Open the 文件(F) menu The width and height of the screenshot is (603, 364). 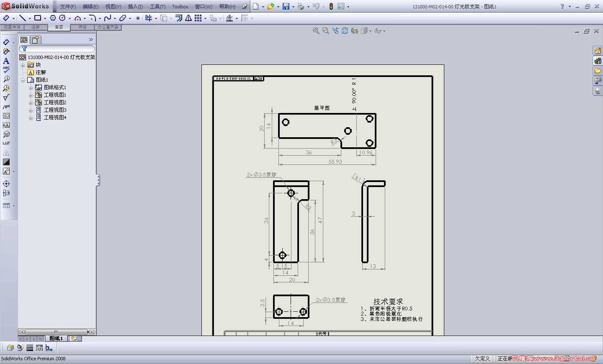pyautogui.click(x=68, y=7)
